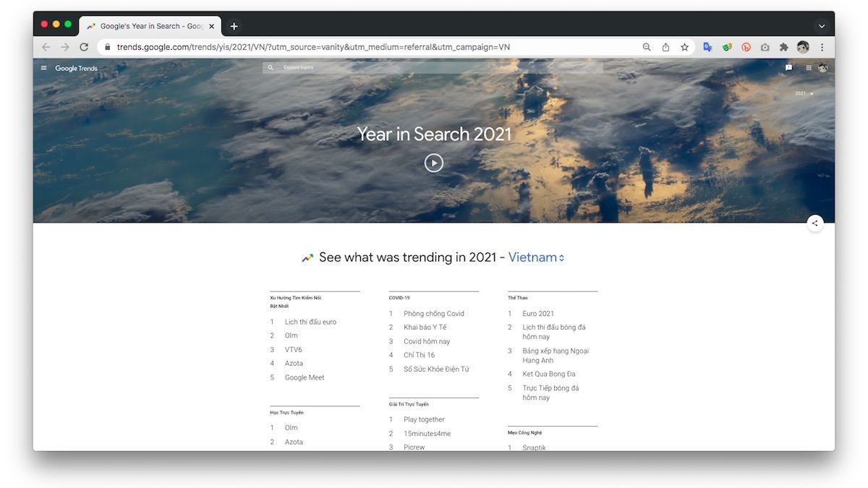Open the 'Play together' entertainment trend
This screenshot has height=488, width=868.
(424, 419)
